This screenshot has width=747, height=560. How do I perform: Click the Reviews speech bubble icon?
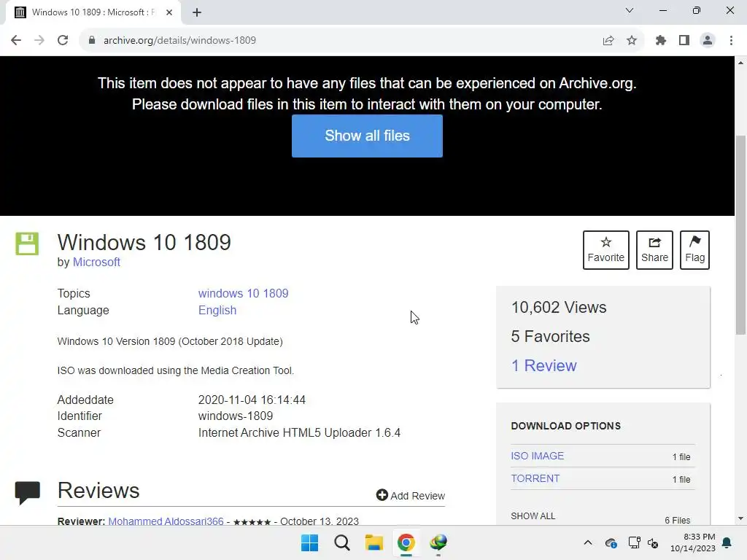pyautogui.click(x=28, y=492)
